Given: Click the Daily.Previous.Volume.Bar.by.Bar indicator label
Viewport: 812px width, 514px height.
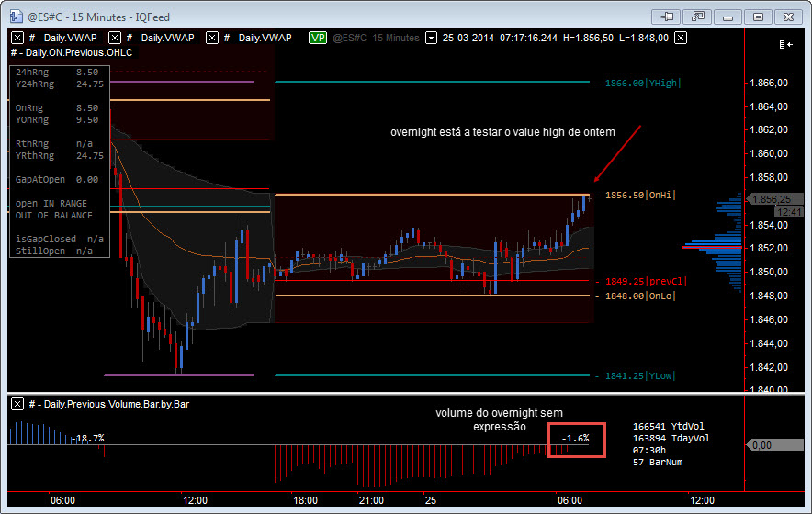Looking at the screenshot, I should (x=108, y=404).
